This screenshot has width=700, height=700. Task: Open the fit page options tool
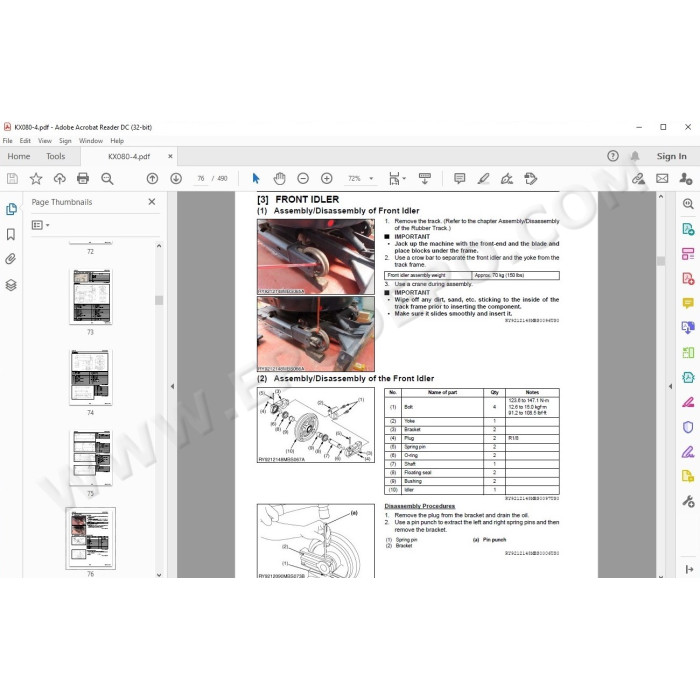396,179
